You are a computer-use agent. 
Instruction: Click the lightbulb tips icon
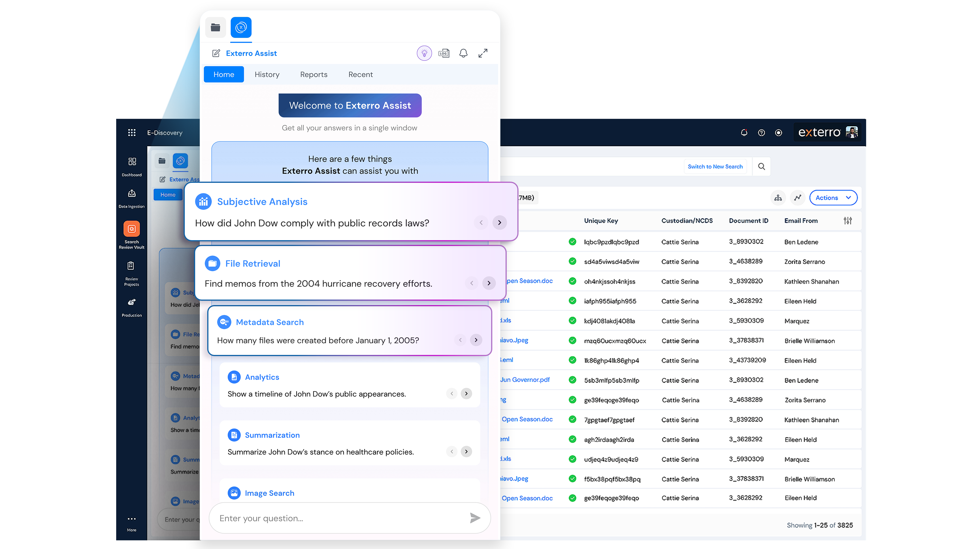(x=424, y=53)
